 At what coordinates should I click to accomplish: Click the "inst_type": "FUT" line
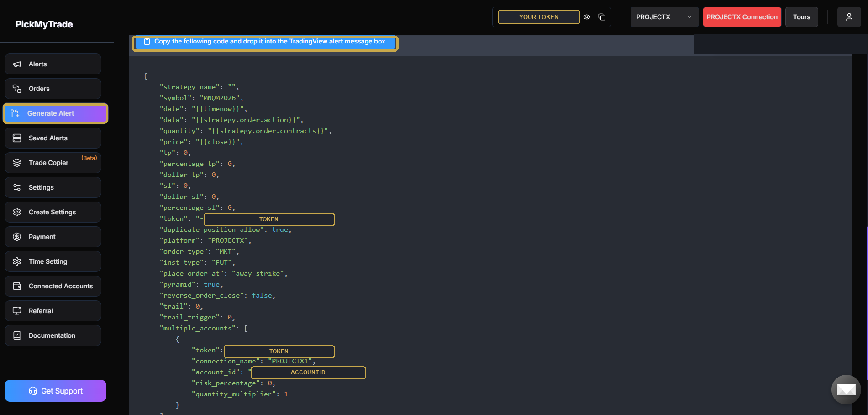(x=197, y=262)
